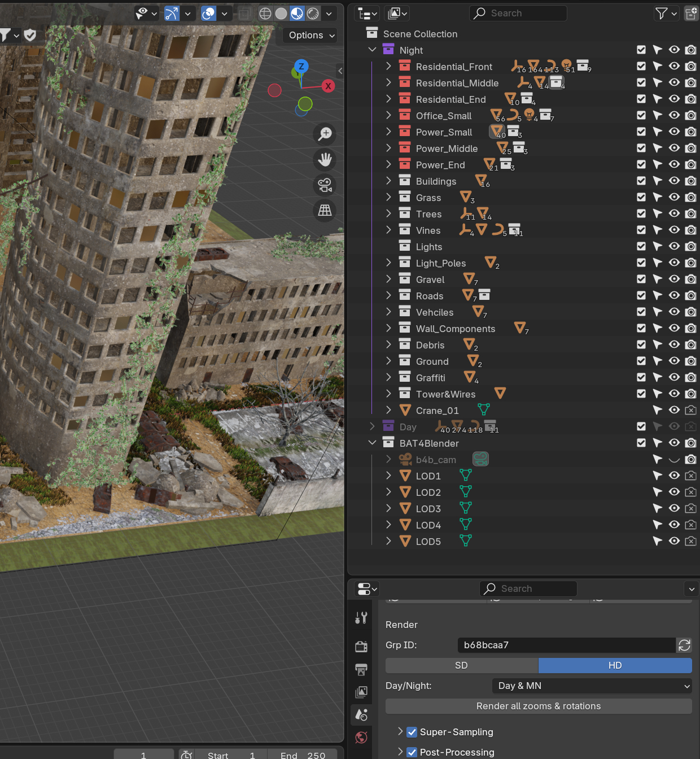Click the red X axis gizmo
This screenshot has width=700, height=759.
tap(328, 86)
